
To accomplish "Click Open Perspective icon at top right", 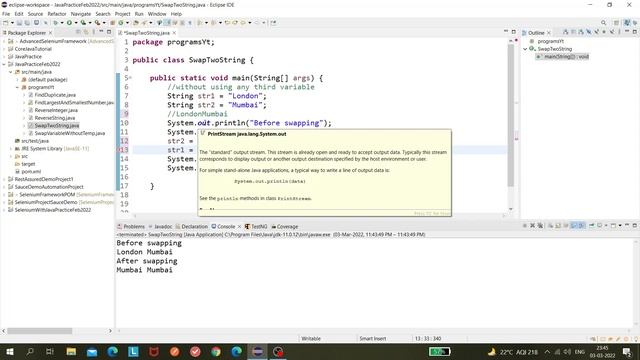I will [617, 23].
